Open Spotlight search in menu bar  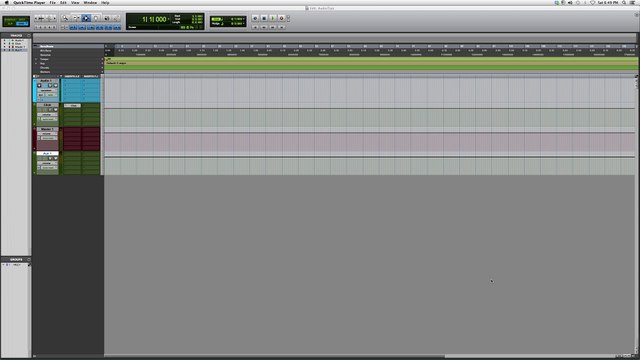[x=624, y=2]
